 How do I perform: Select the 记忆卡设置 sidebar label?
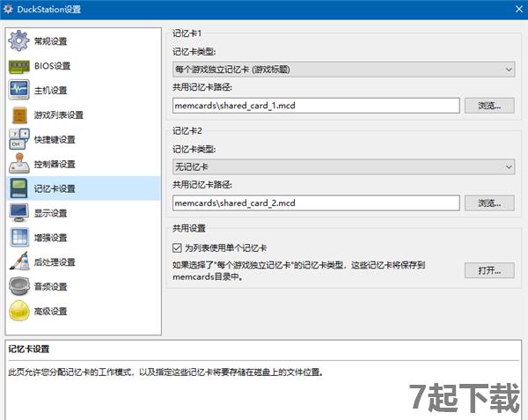55,188
